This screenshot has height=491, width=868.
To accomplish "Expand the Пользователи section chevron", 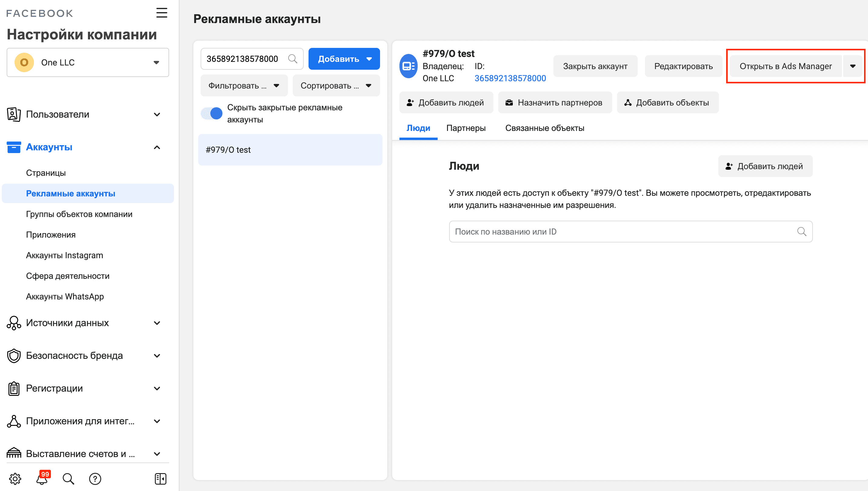I will pyautogui.click(x=157, y=114).
